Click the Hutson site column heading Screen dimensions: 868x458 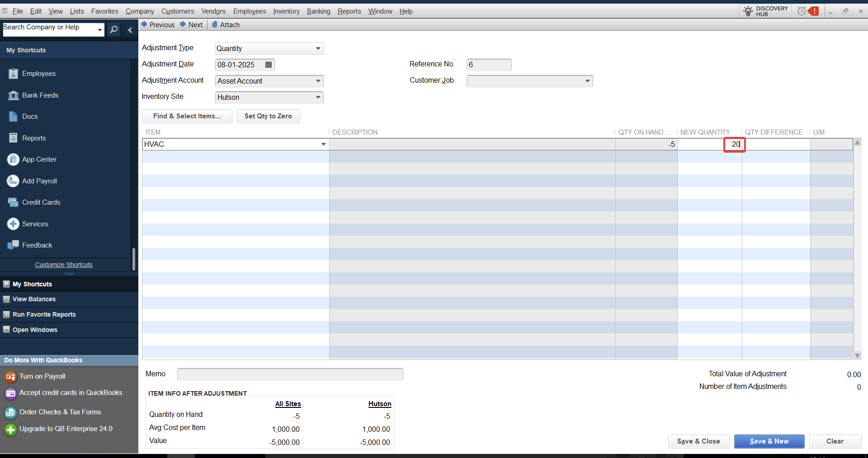380,404
